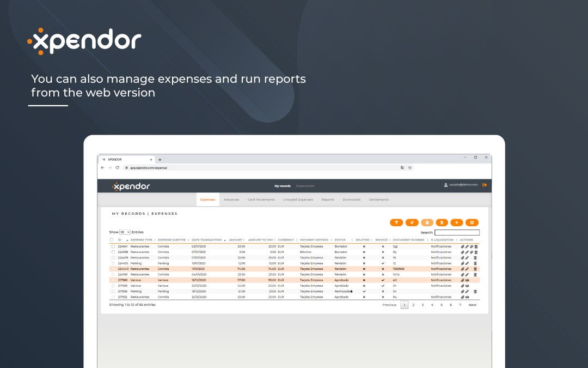This screenshot has width=588, height=368.
Task: Click the browser translate page icon
Action: click(x=402, y=168)
